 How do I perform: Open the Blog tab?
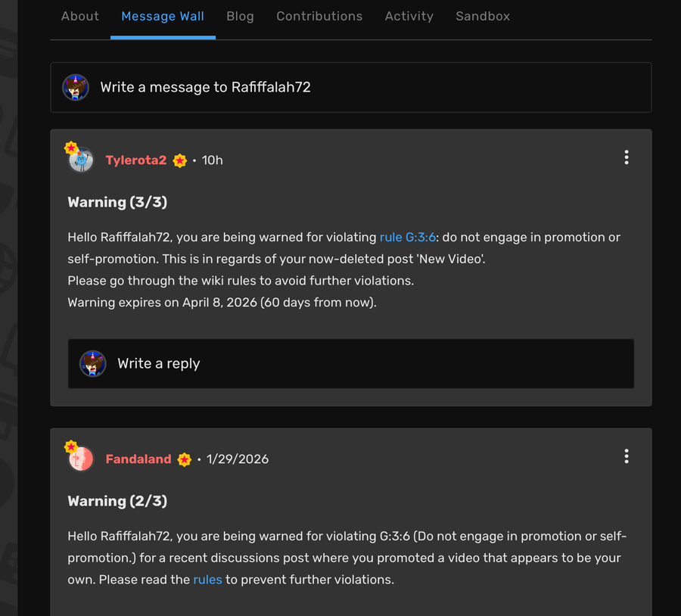coord(240,16)
